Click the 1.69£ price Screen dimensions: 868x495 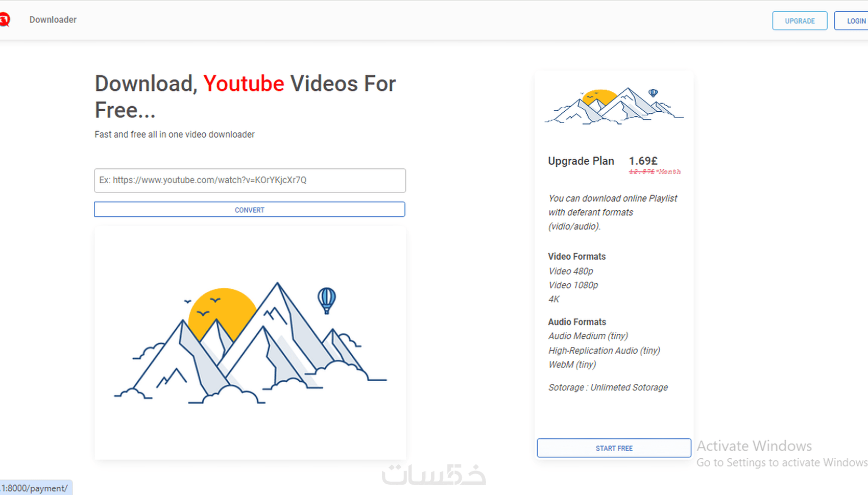pyautogui.click(x=643, y=161)
